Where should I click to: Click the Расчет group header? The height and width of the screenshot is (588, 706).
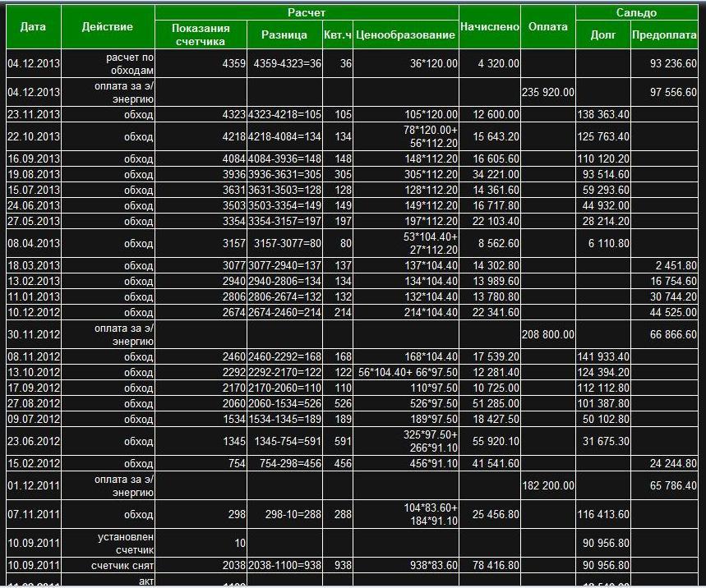[x=307, y=13]
